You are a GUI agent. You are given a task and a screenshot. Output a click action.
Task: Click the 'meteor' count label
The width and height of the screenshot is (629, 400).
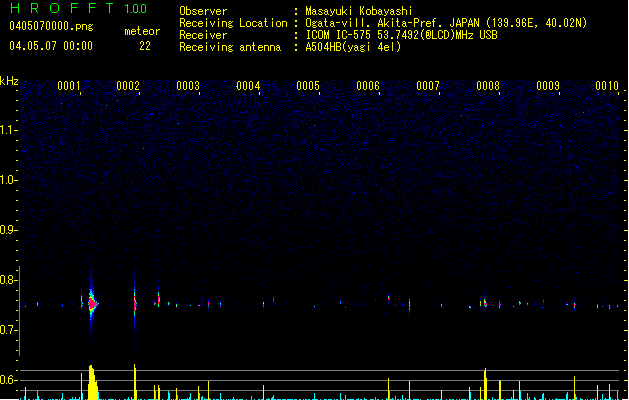(142, 31)
